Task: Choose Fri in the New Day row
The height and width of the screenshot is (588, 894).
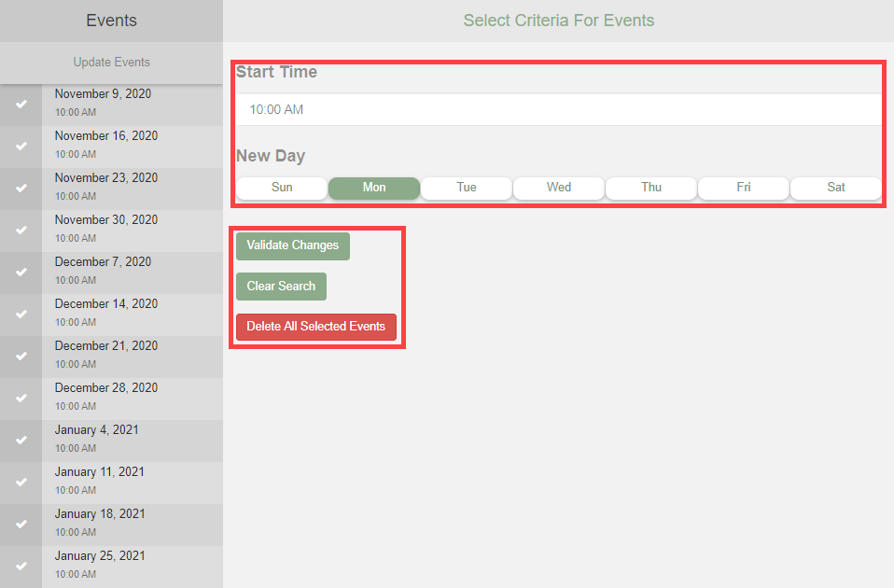Action: tap(744, 188)
